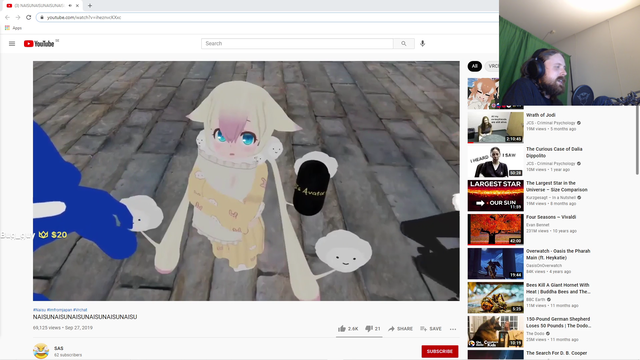Open The Search For D. B. Cooper title
Screen dimensions: 640x360
[556, 353]
